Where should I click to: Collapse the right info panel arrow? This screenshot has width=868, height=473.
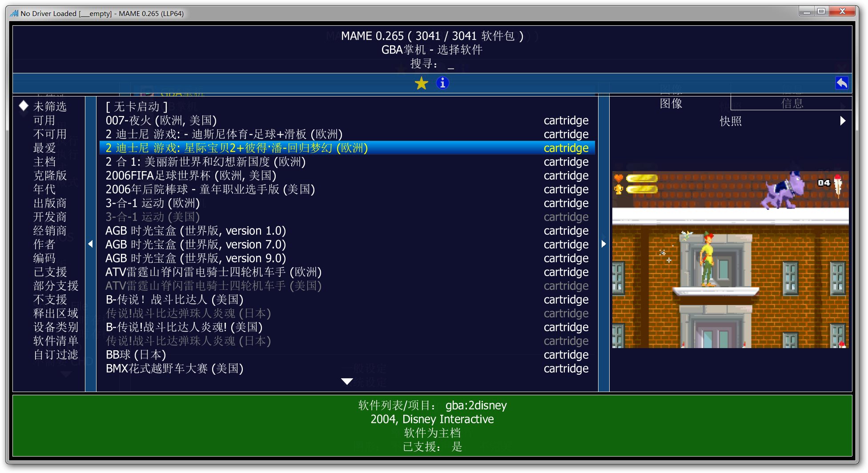pyautogui.click(x=603, y=244)
